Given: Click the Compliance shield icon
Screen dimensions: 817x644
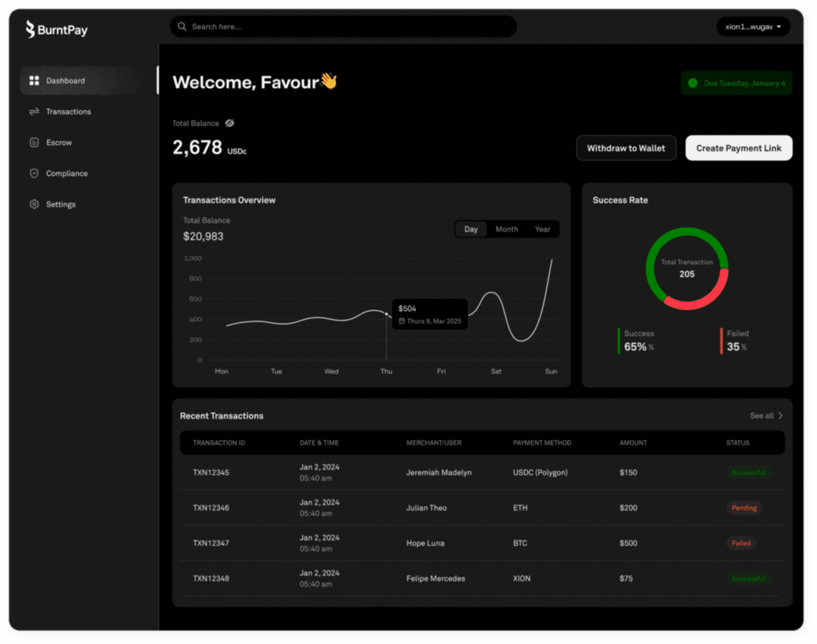Looking at the screenshot, I should pyautogui.click(x=34, y=173).
